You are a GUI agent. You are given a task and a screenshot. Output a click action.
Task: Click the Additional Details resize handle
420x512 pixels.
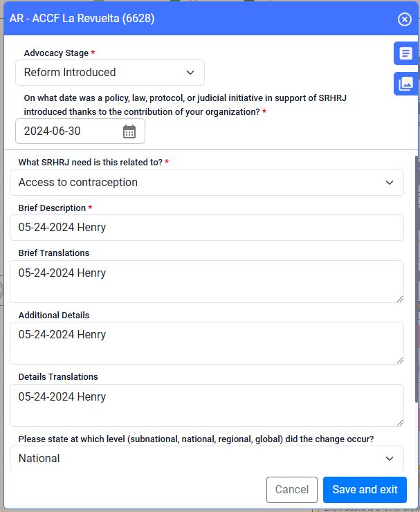point(400,360)
